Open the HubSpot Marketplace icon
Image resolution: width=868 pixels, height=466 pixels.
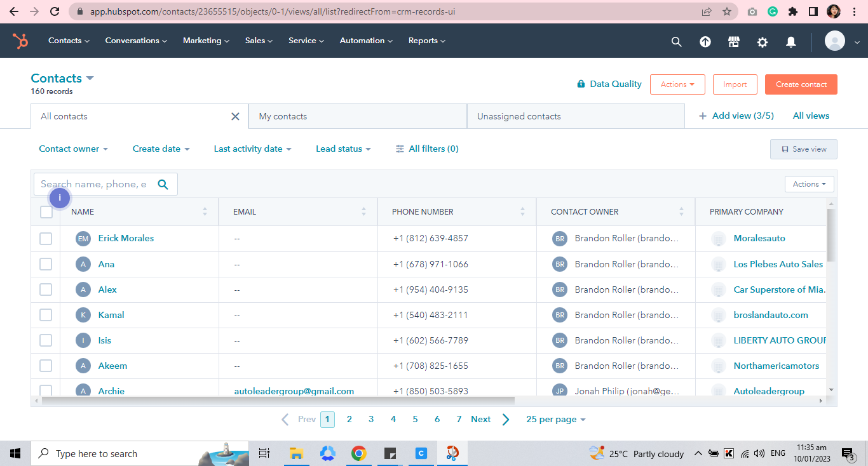734,41
